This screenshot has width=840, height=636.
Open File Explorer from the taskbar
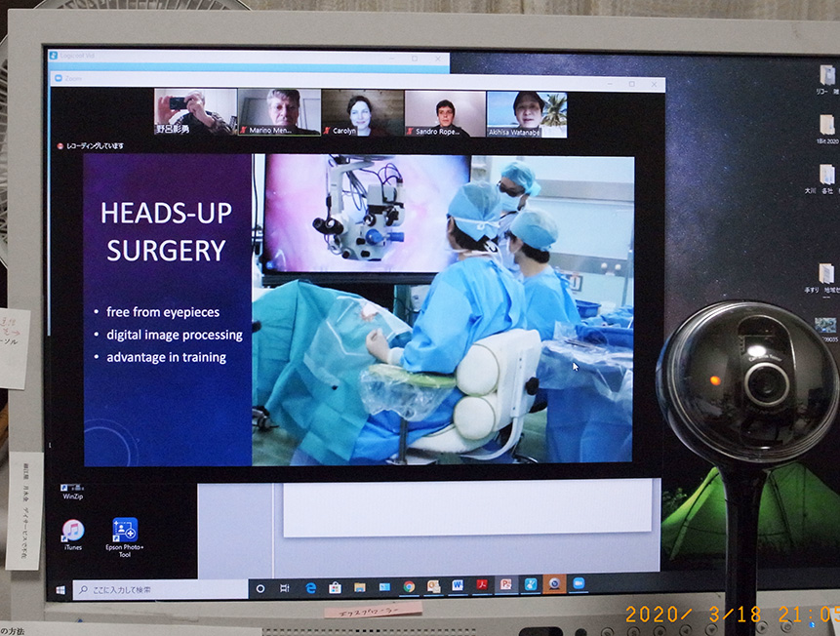[360, 588]
